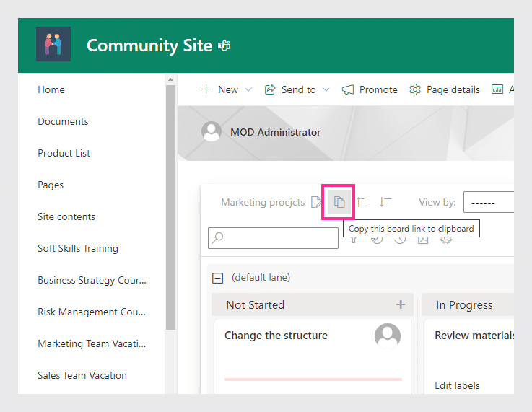Click inside the board search field
The image size is (532, 412).
[273, 238]
